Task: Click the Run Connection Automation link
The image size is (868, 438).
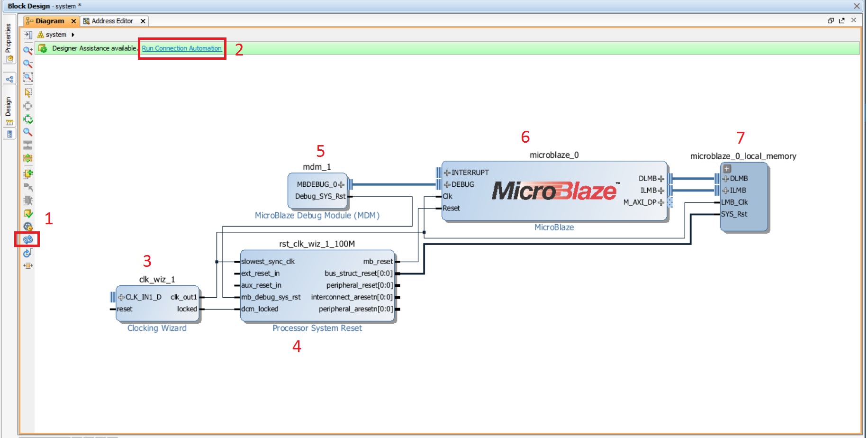Action: (x=181, y=48)
